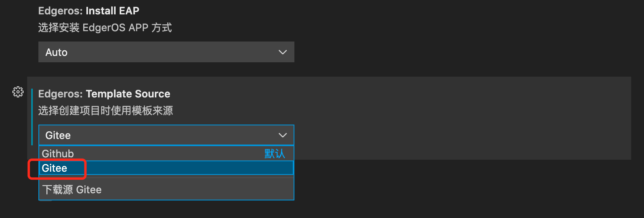Click the bold Install EAP title words

pyautogui.click(x=112, y=11)
